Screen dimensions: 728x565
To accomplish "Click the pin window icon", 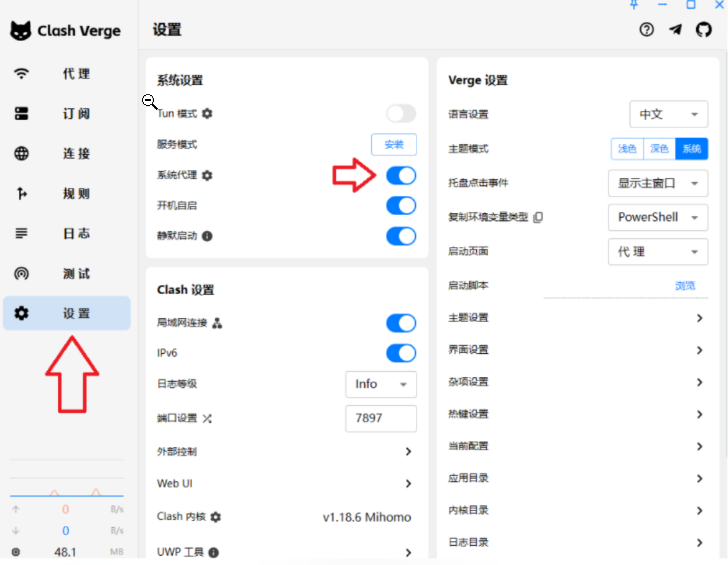I will click(x=634, y=5).
